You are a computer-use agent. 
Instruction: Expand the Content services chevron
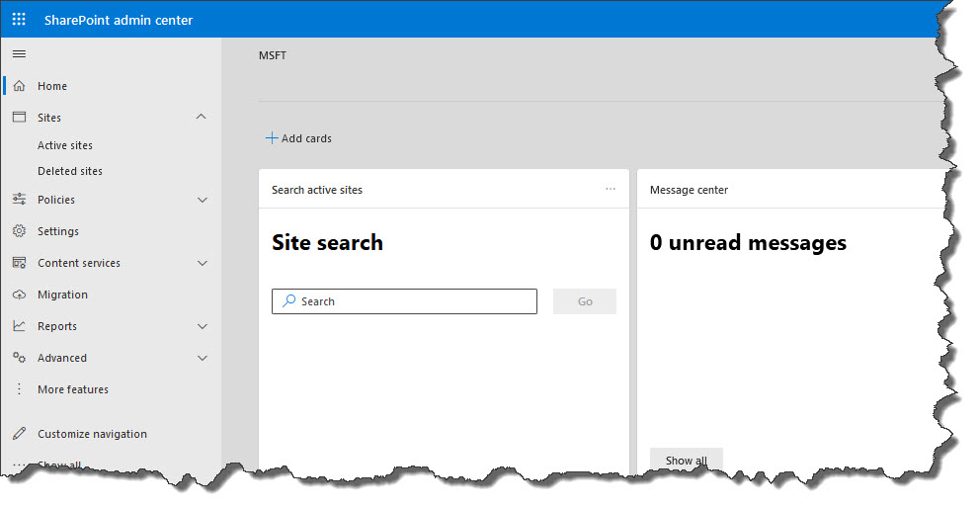[x=203, y=263]
